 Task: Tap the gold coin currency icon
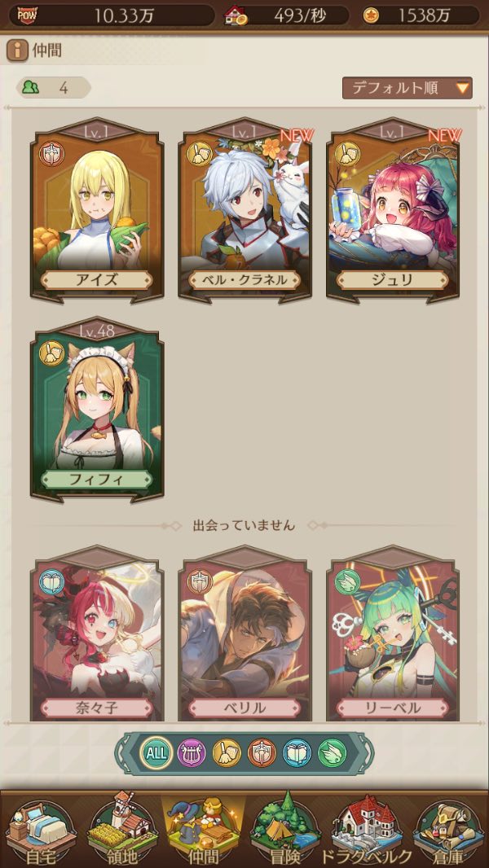click(x=371, y=16)
